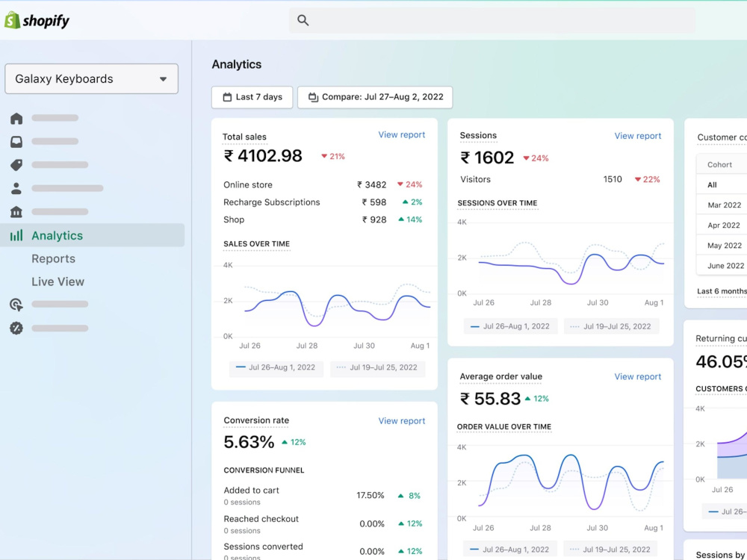This screenshot has height=560, width=747.
Task: Click Jul 26–Aug 1, 2022 legend in Total sales
Action: point(276,367)
